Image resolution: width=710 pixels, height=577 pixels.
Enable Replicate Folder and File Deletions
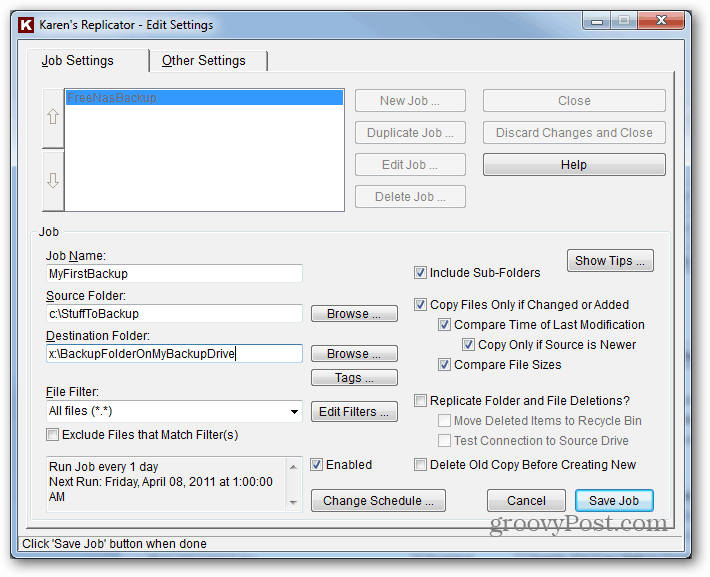coord(420,401)
